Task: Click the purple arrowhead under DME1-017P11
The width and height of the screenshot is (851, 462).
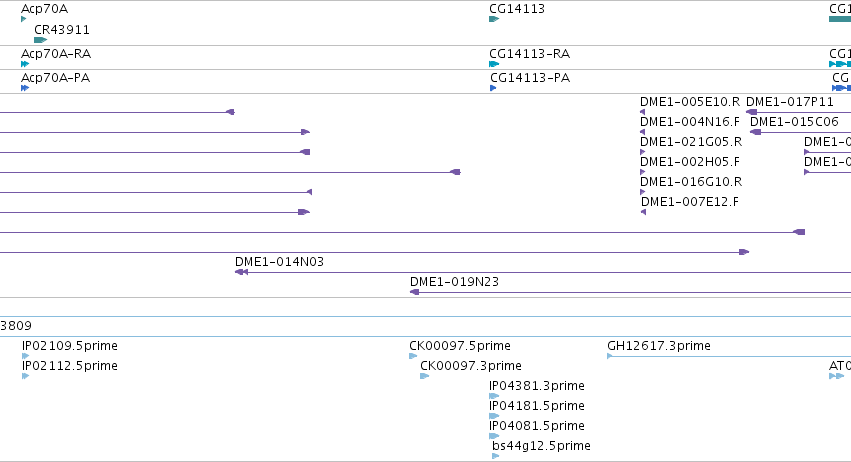Action: click(752, 112)
